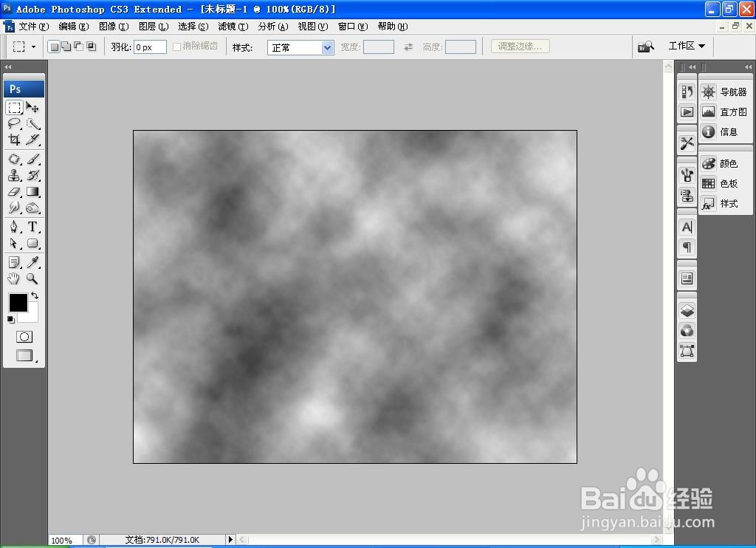This screenshot has height=548, width=756.
Task: Expand the icon panel dock double-arrow
Action: coord(693,67)
